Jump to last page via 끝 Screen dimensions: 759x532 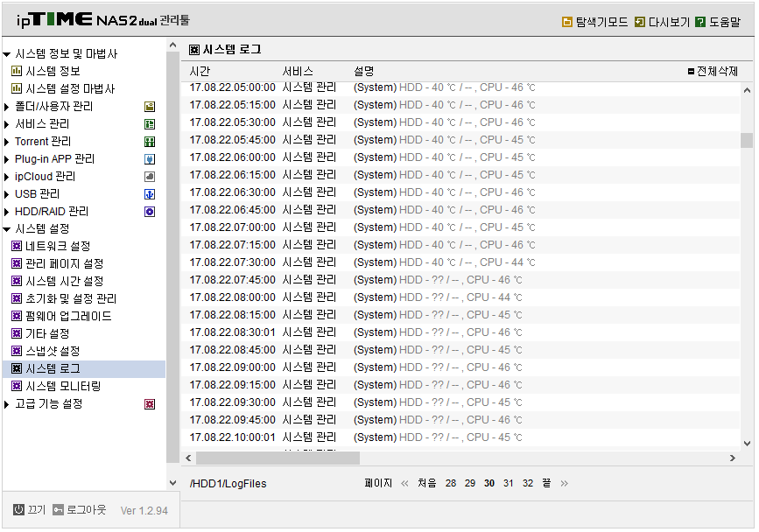546,483
